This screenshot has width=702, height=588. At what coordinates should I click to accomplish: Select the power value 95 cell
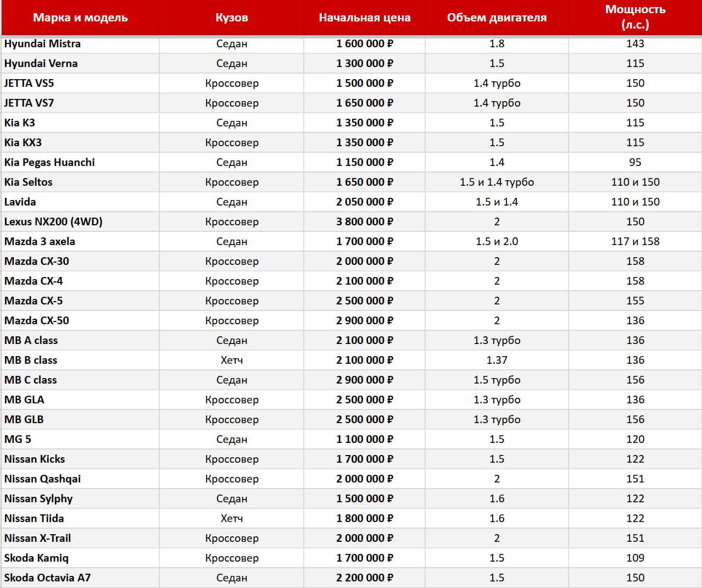coord(635,163)
